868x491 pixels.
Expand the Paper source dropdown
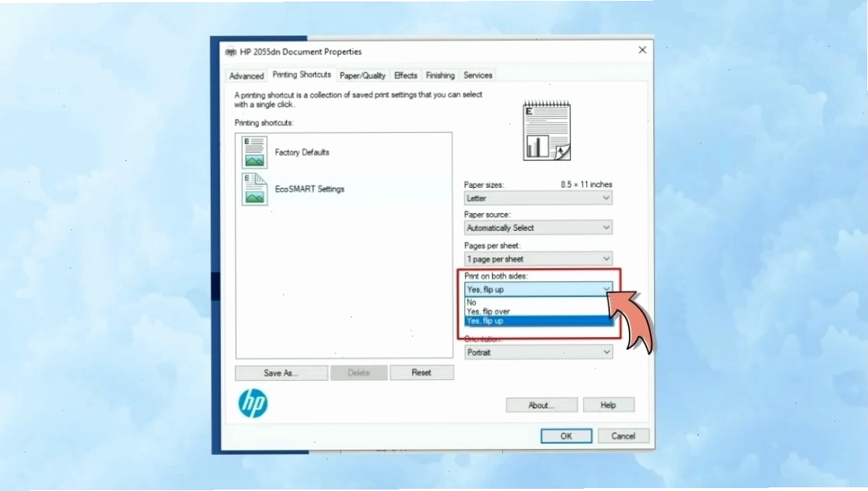pos(538,228)
